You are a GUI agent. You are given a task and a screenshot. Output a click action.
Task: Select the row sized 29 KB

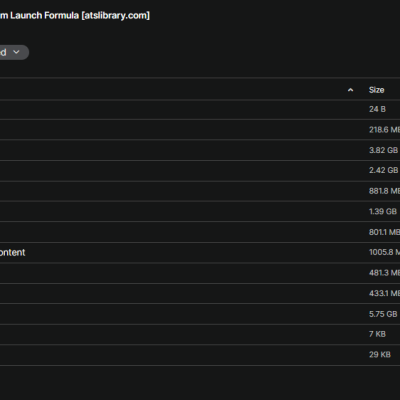[x=200, y=355]
